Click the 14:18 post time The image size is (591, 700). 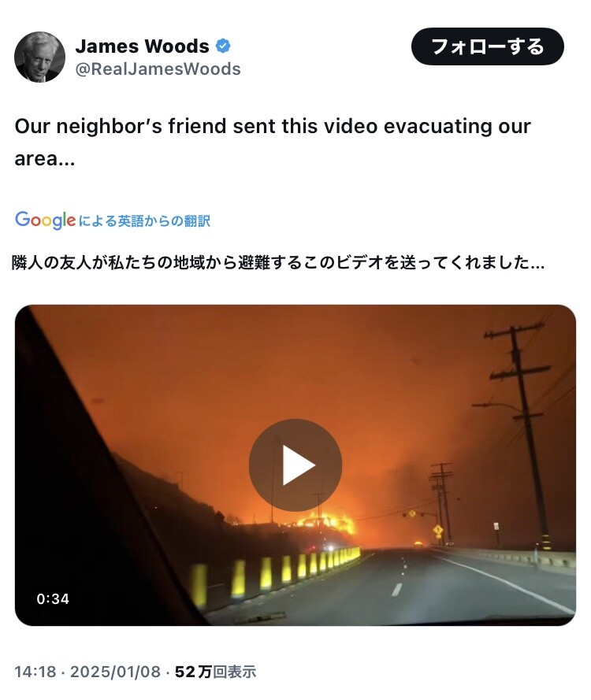[x=35, y=672]
